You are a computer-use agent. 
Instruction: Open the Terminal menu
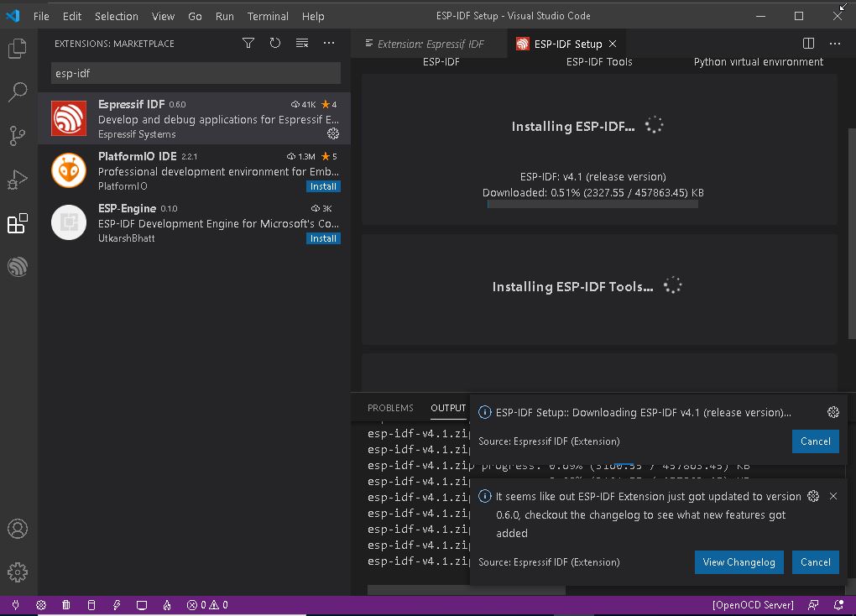coord(268,17)
